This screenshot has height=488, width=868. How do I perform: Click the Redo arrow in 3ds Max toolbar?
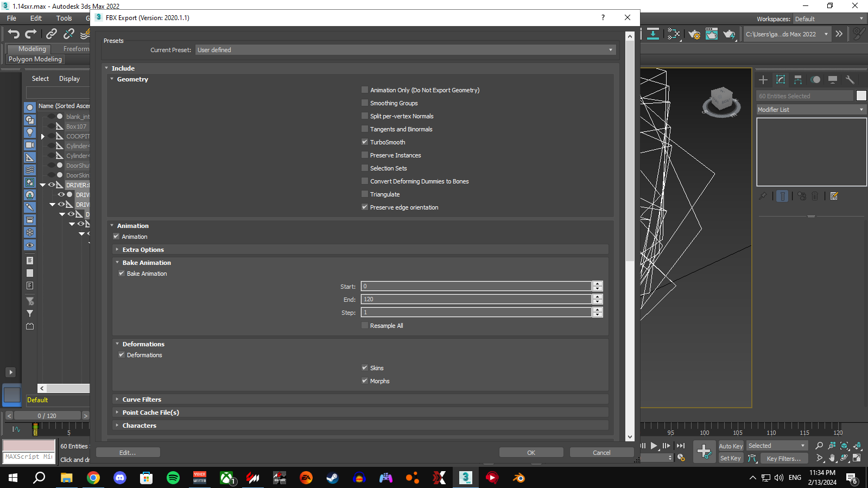click(31, 34)
